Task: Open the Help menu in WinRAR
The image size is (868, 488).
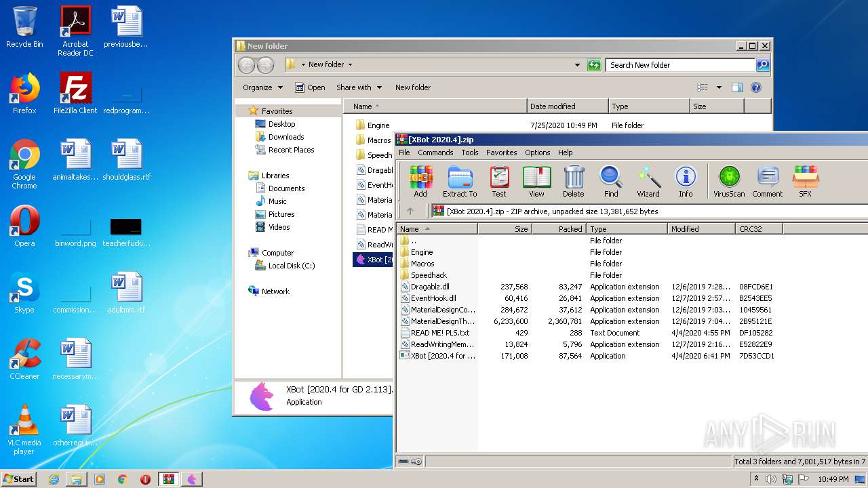Action: 565,152
